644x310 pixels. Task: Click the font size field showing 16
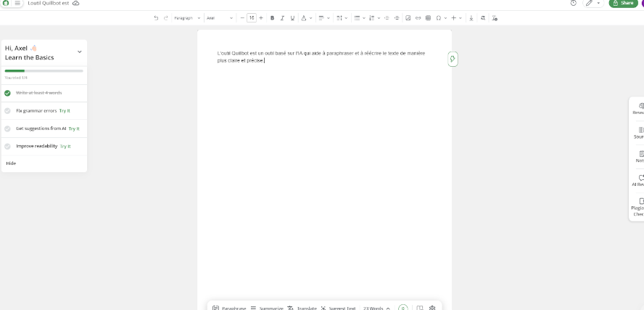(252, 18)
